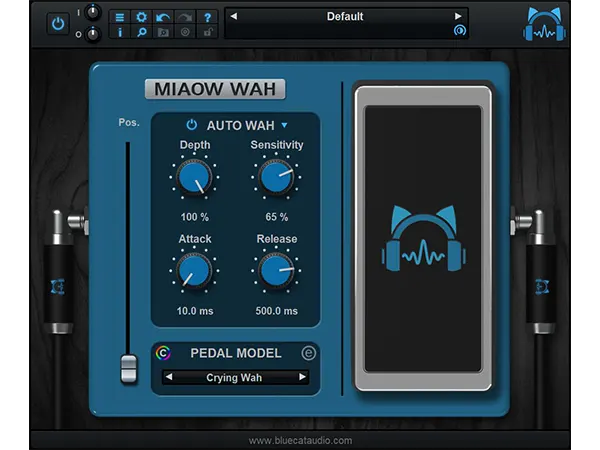Image resolution: width=600 pixels, height=450 pixels.
Task: Click the info 'i' icon
Action: pyautogui.click(x=119, y=32)
